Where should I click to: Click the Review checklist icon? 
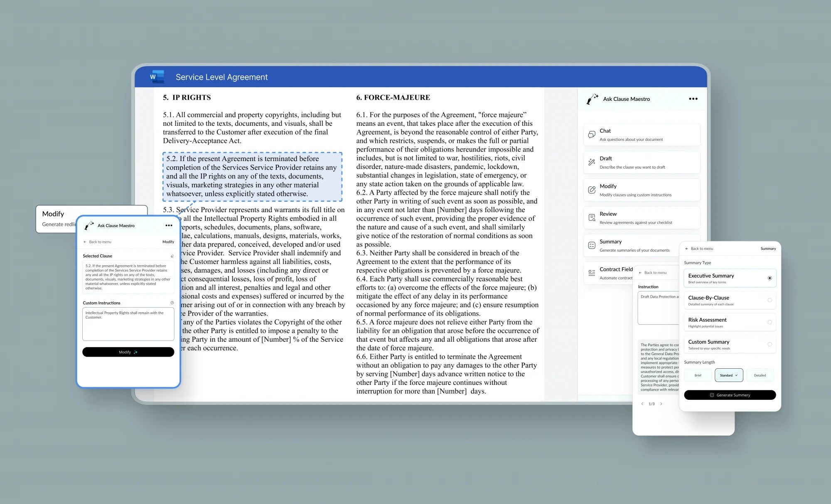(x=592, y=218)
